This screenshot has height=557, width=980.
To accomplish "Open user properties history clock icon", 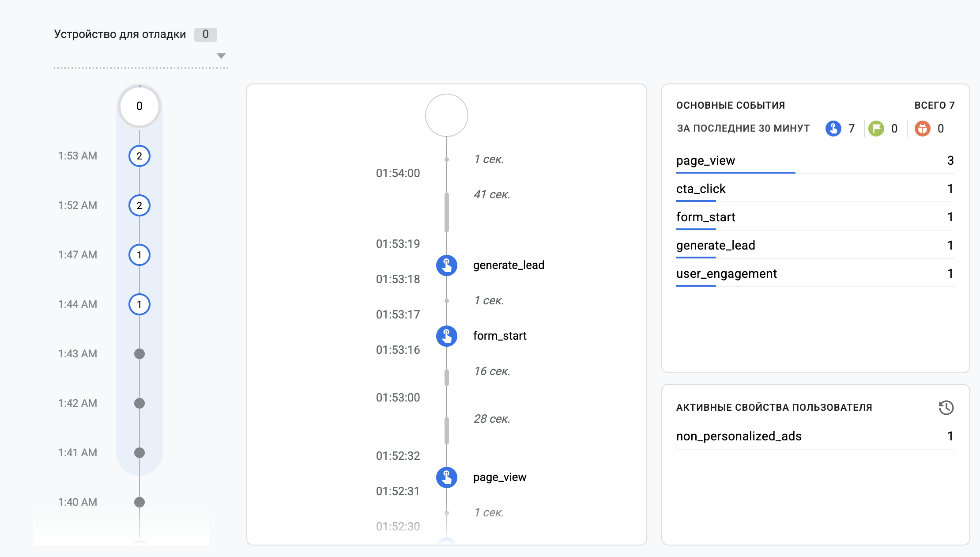I will click(x=946, y=407).
